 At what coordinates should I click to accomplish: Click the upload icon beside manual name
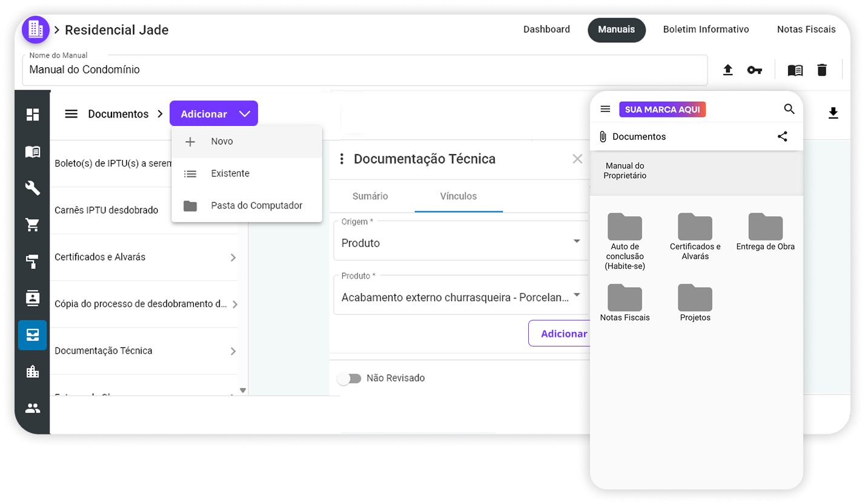click(x=728, y=70)
